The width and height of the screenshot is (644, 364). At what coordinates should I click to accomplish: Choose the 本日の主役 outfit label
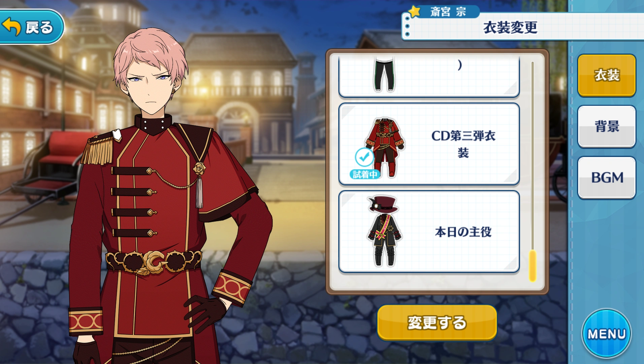pyautogui.click(x=463, y=232)
